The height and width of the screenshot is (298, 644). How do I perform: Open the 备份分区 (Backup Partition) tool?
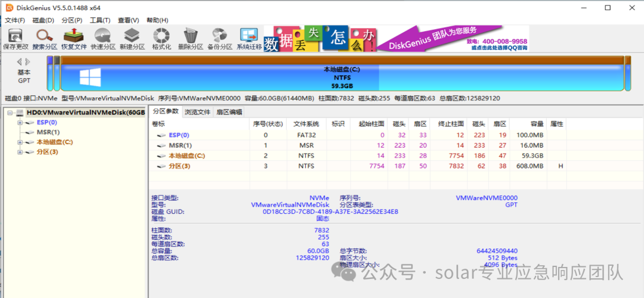tap(219, 38)
